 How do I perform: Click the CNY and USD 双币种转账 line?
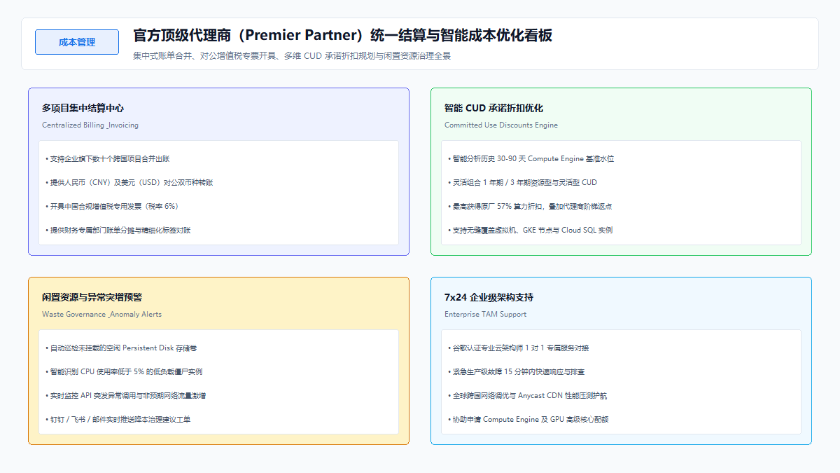click(x=129, y=182)
